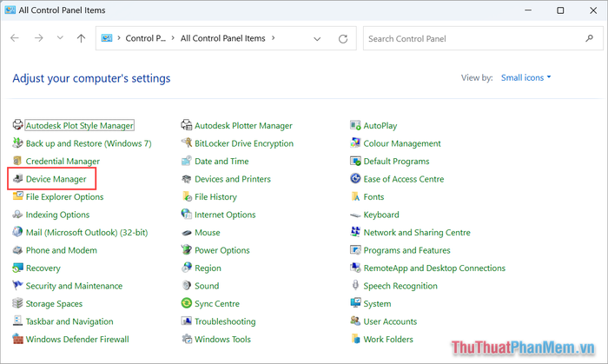
Task: Click the Security and Maintenance flag icon
Action: pos(18,285)
